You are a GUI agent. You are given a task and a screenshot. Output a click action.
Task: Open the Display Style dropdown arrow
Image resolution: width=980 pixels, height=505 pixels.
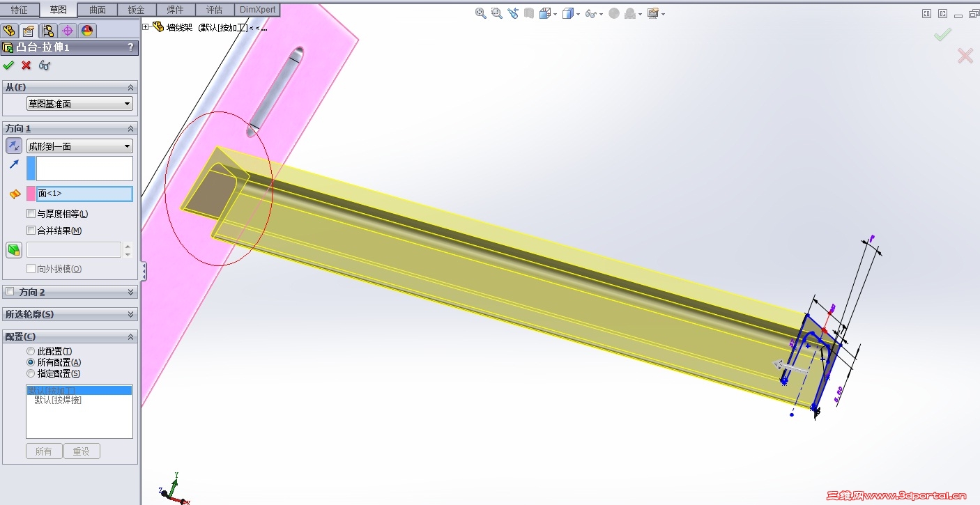coord(578,14)
